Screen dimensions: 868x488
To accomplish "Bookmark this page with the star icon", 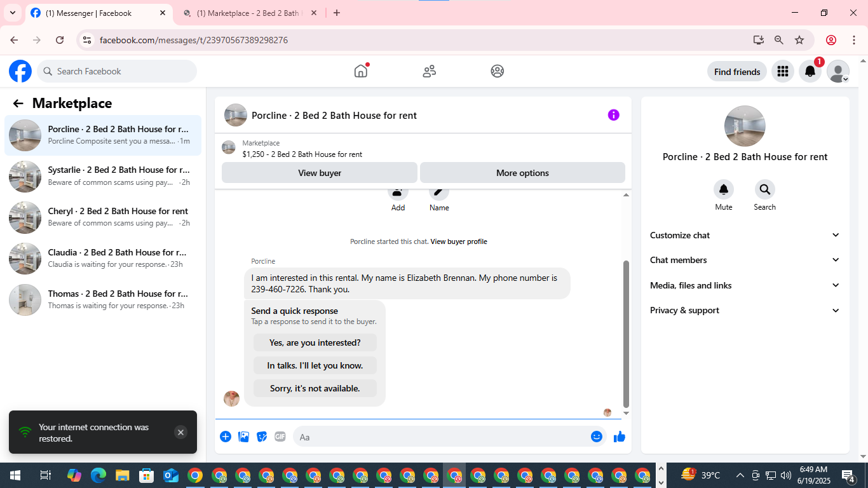I will coord(799,40).
